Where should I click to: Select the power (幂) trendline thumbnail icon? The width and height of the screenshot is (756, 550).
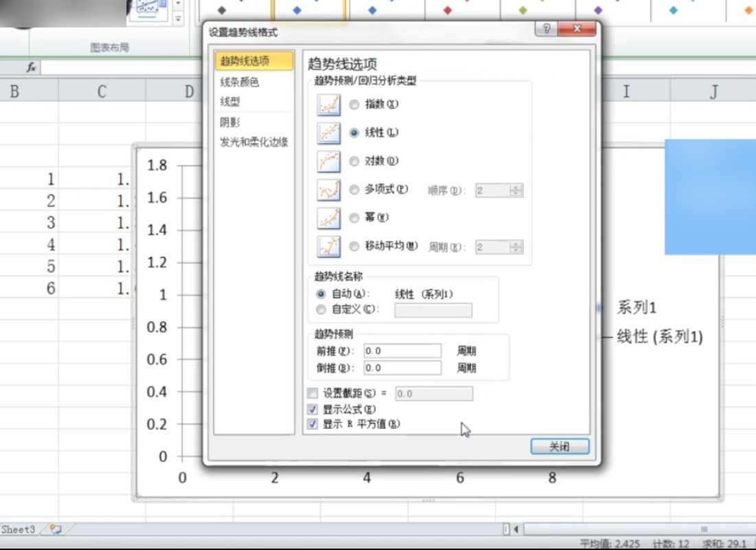[329, 218]
